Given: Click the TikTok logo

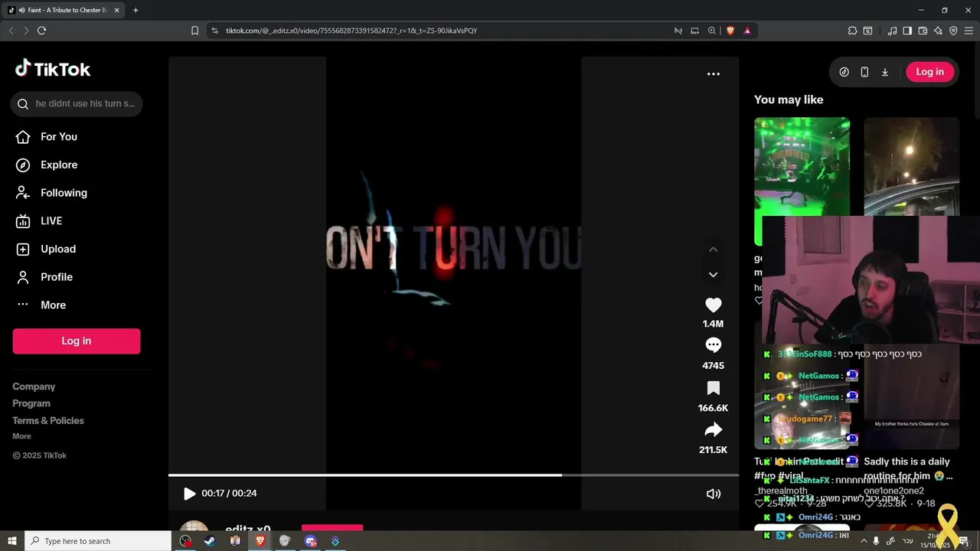Looking at the screenshot, I should 53,69.
